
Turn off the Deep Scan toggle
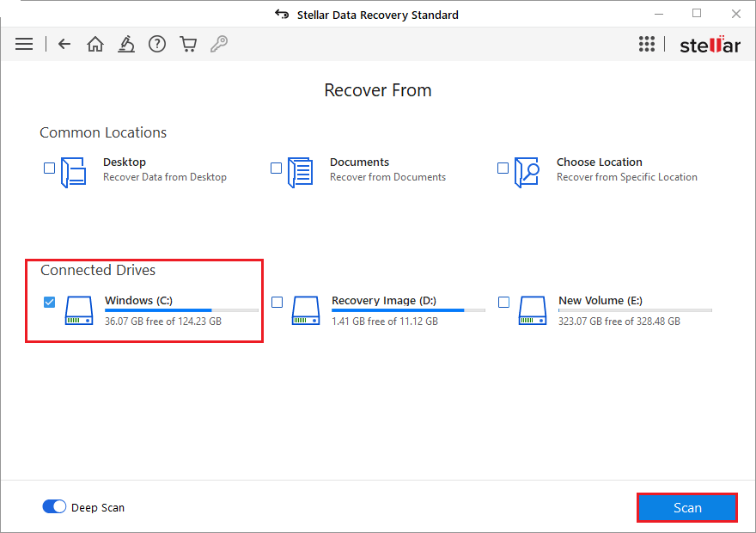(54, 506)
